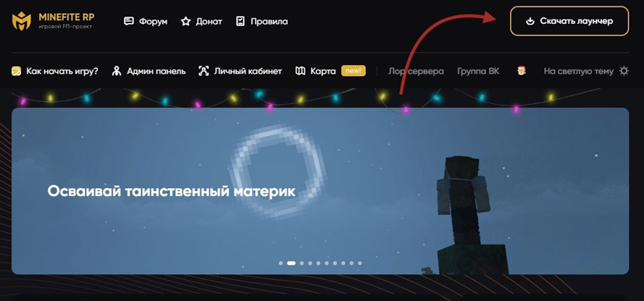Select the last carousel slide dot
The image size is (644, 301).
point(360,263)
